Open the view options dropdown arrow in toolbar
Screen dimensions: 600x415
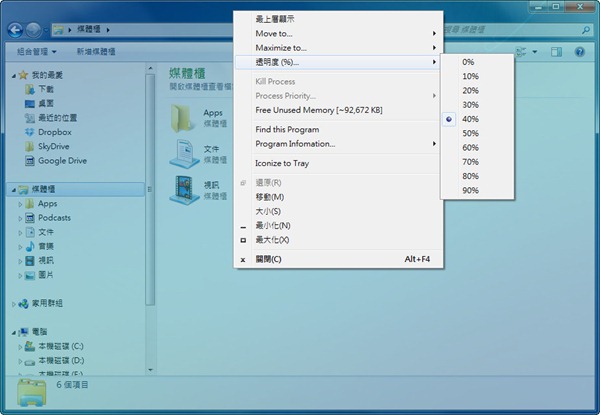535,52
